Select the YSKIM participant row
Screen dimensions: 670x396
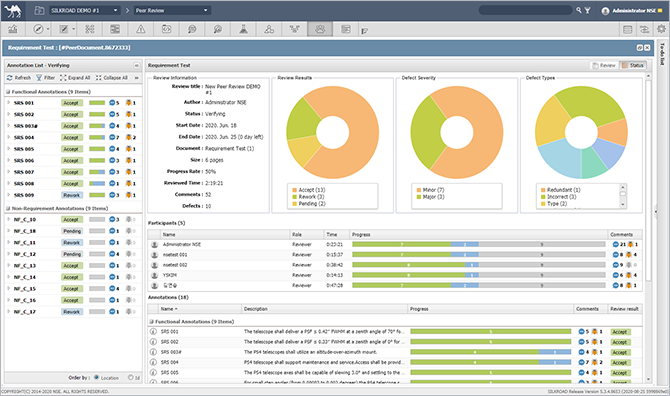click(395, 275)
